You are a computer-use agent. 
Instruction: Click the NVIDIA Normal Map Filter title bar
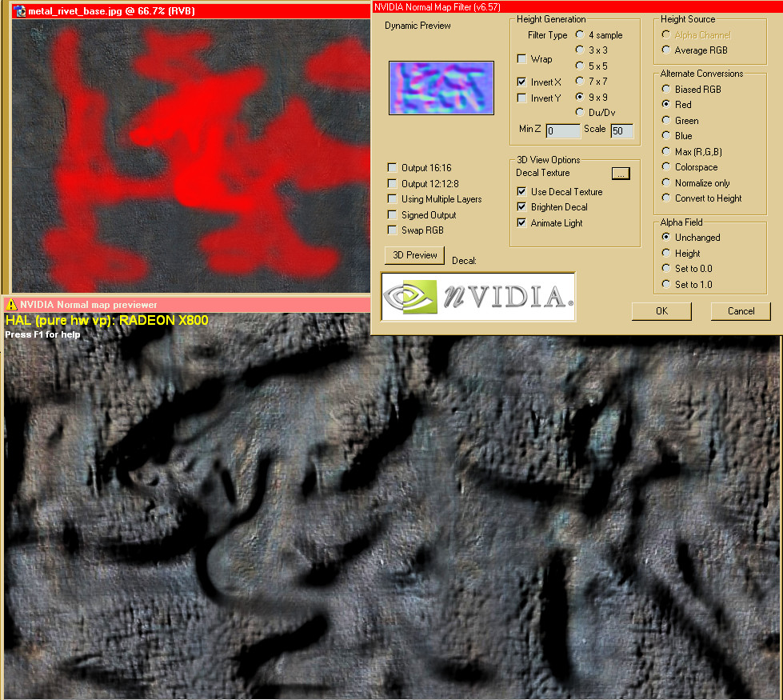(577, 6)
